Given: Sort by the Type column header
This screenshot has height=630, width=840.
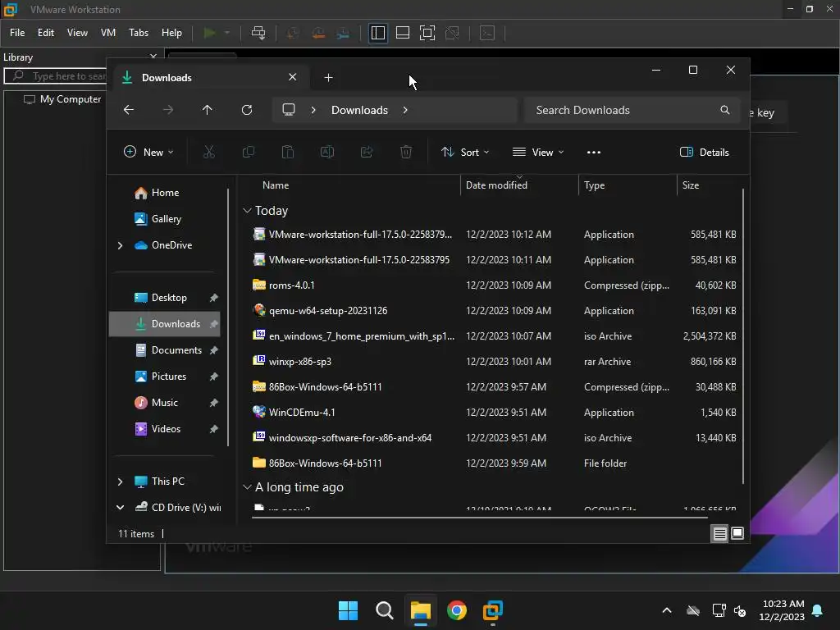Looking at the screenshot, I should pos(594,185).
